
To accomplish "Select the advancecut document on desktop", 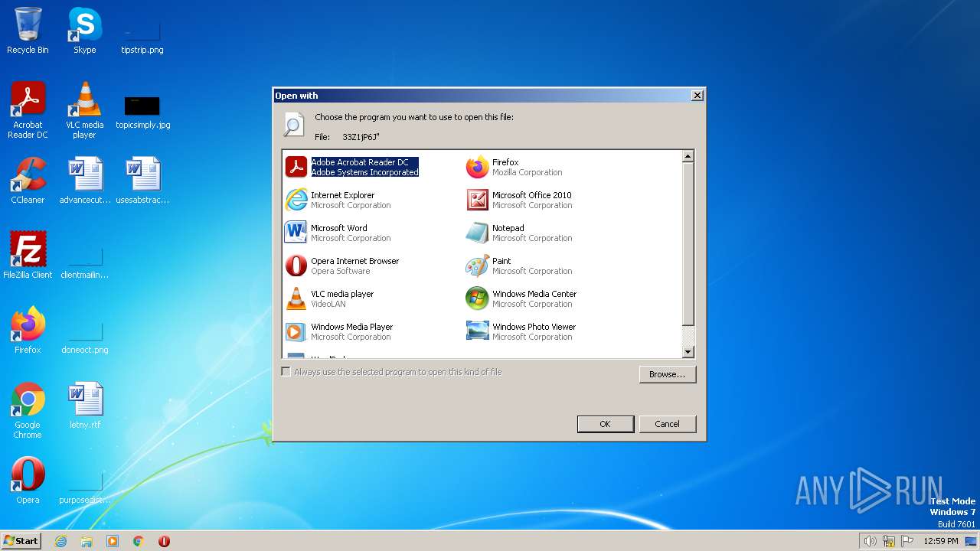I will (85, 181).
